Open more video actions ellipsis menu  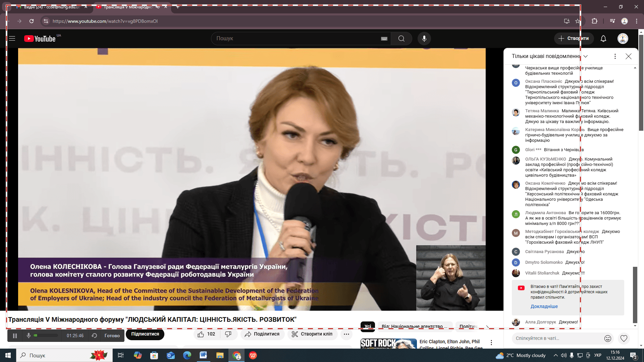(346, 334)
